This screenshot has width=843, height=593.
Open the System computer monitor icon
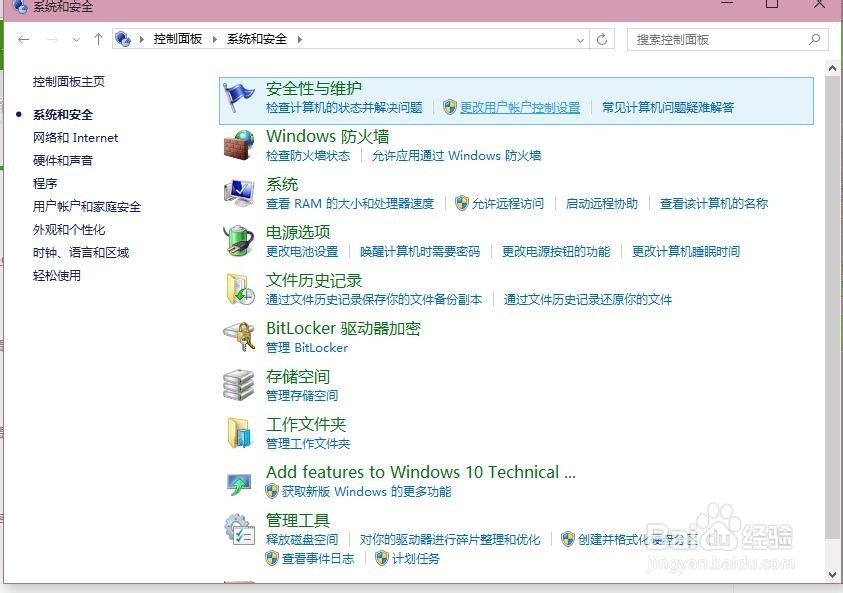coord(239,193)
